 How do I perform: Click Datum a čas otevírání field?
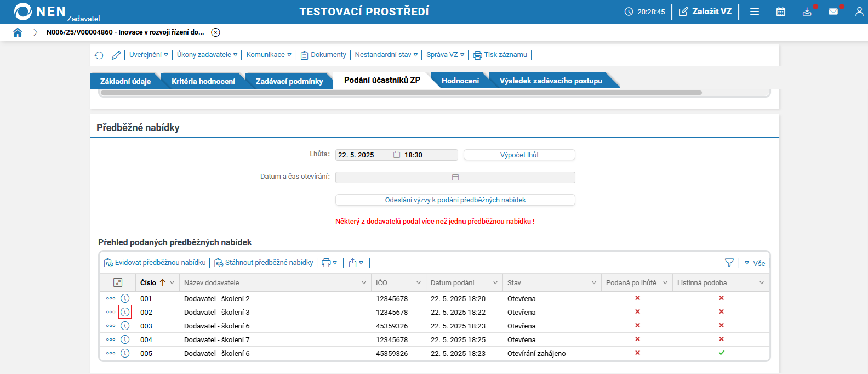tap(455, 177)
